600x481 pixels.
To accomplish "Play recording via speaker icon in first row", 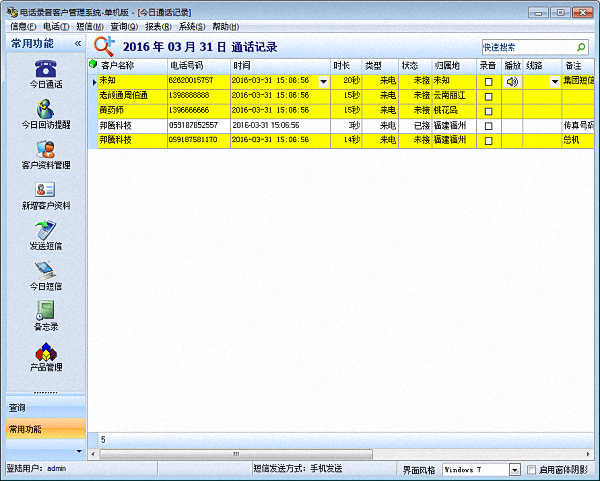I will pos(512,81).
